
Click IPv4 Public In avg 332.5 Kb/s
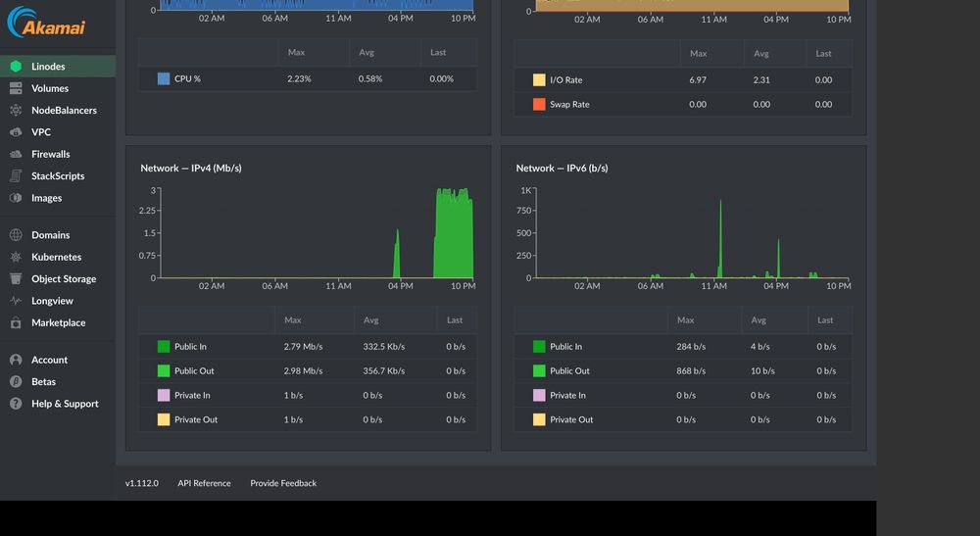384,346
